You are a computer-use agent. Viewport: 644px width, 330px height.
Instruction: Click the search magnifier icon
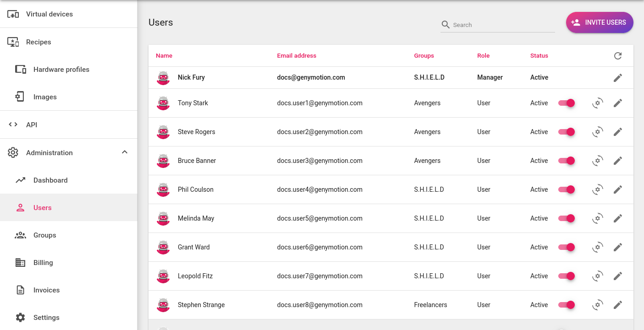(x=445, y=25)
